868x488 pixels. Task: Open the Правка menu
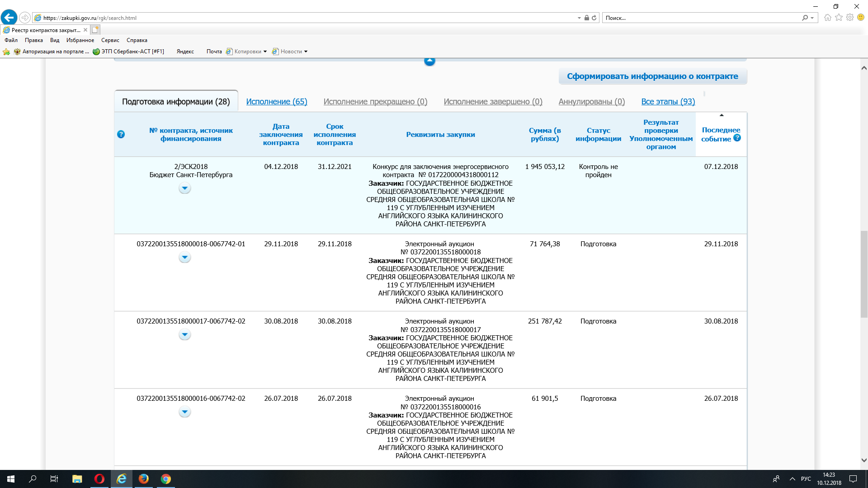tap(34, 40)
